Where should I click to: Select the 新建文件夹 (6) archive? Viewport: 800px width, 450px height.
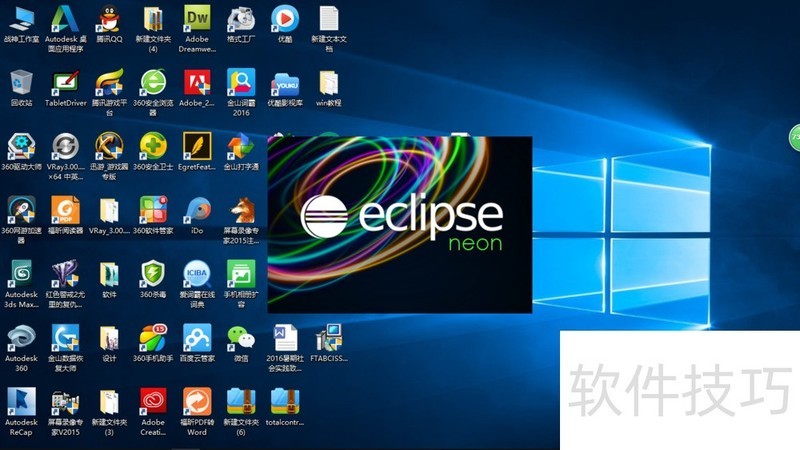241,402
